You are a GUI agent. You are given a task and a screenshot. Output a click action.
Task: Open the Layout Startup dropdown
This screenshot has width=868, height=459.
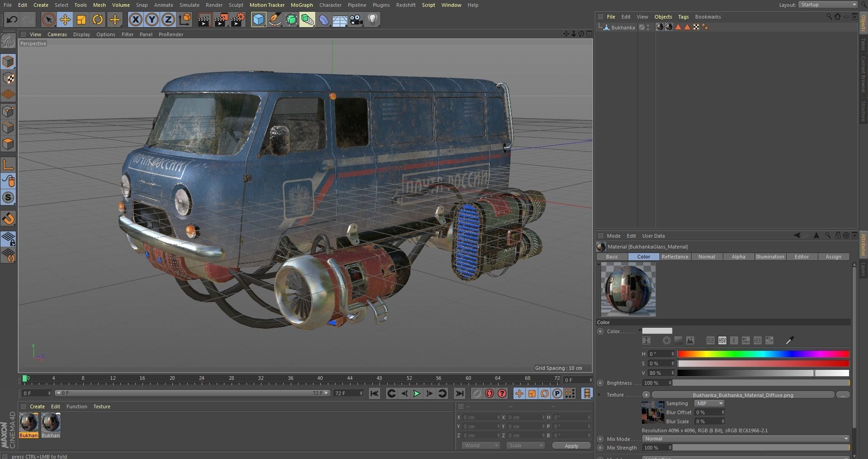[828, 5]
